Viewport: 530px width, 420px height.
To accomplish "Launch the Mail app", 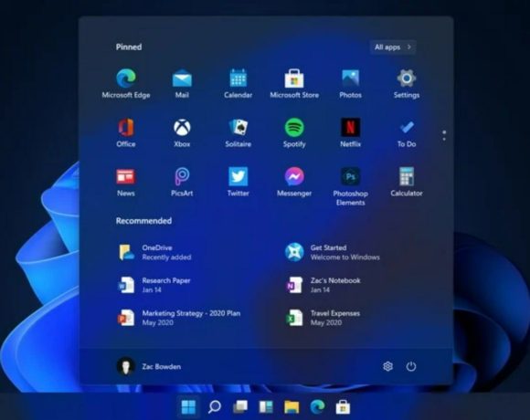I will 182,83.
